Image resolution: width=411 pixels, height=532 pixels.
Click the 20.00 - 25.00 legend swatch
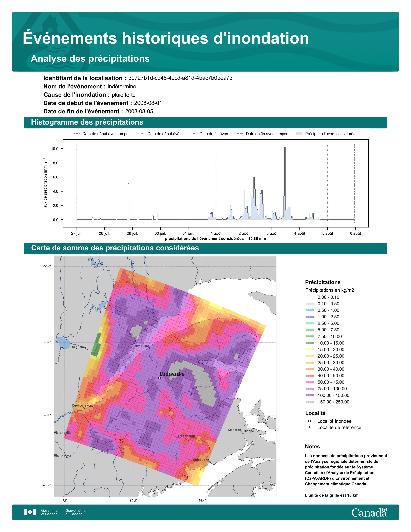(x=309, y=356)
